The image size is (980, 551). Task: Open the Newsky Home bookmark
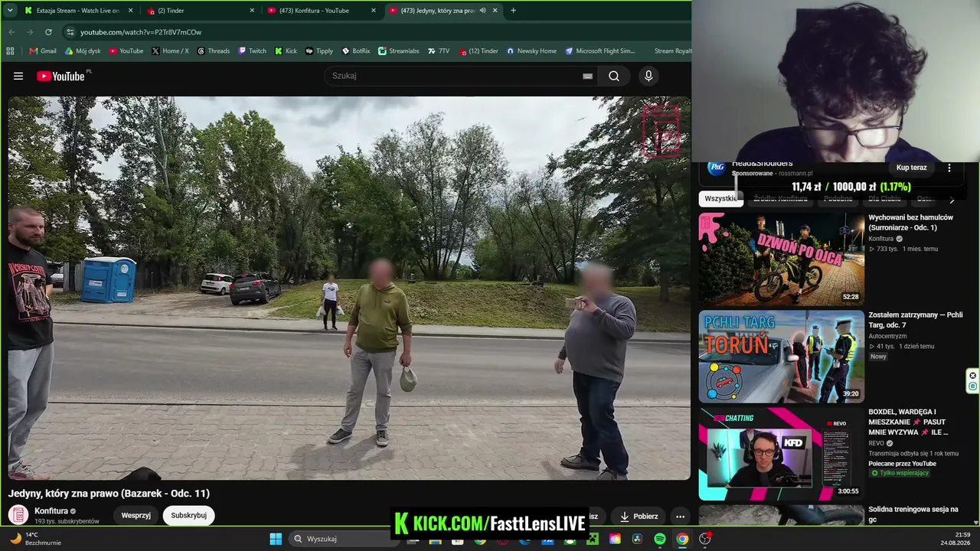pos(531,51)
